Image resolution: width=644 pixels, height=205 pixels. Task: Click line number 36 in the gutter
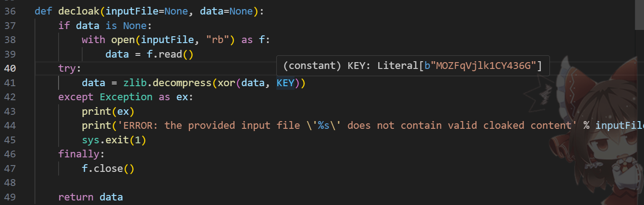(10, 11)
